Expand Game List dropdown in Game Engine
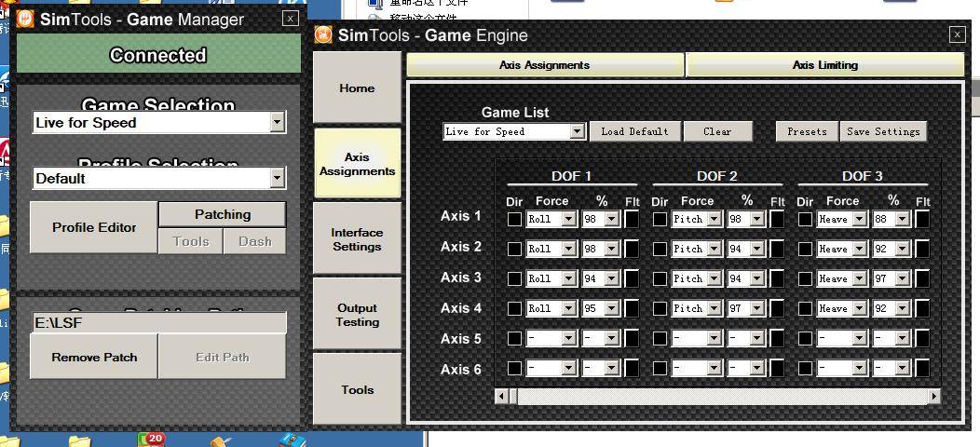This screenshot has width=980, height=447. coord(578,131)
